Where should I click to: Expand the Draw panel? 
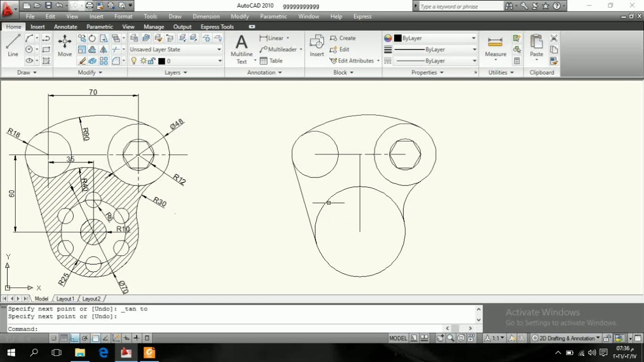pos(27,72)
